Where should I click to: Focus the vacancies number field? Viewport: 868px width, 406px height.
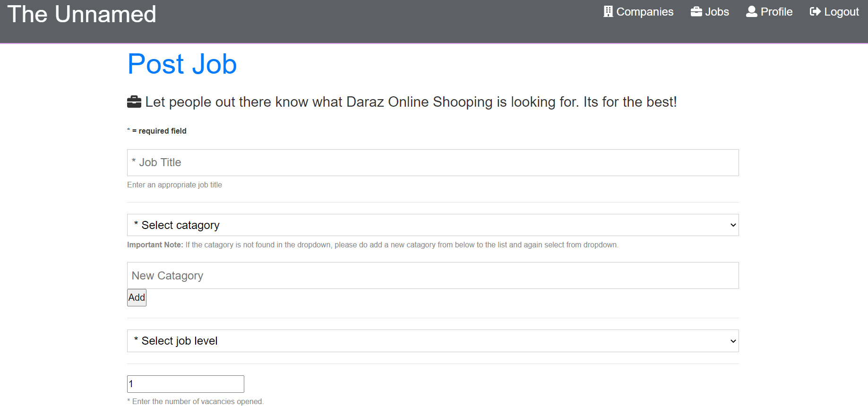click(x=186, y=384)
